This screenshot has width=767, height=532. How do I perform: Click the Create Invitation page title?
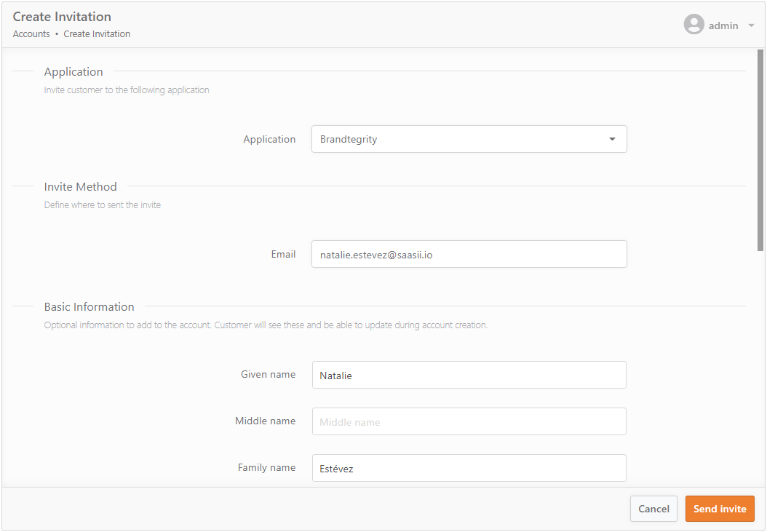click(x=62, y=17)
